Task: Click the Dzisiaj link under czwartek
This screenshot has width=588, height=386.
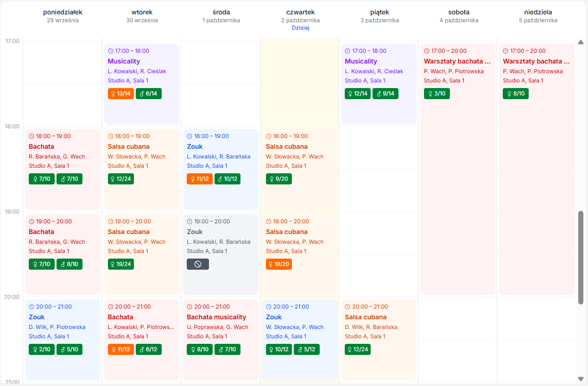Action: [300, 28]
